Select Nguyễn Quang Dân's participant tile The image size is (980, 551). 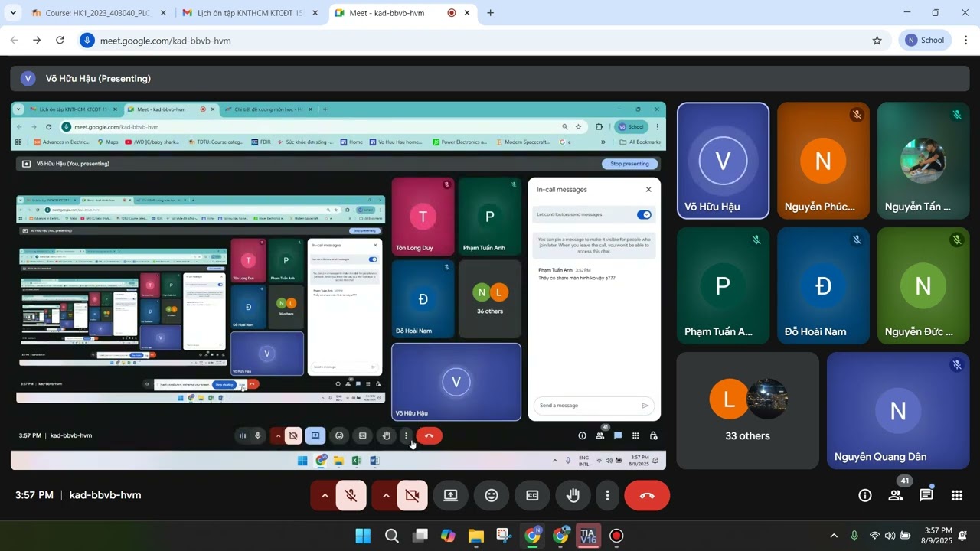click(898, 411)
